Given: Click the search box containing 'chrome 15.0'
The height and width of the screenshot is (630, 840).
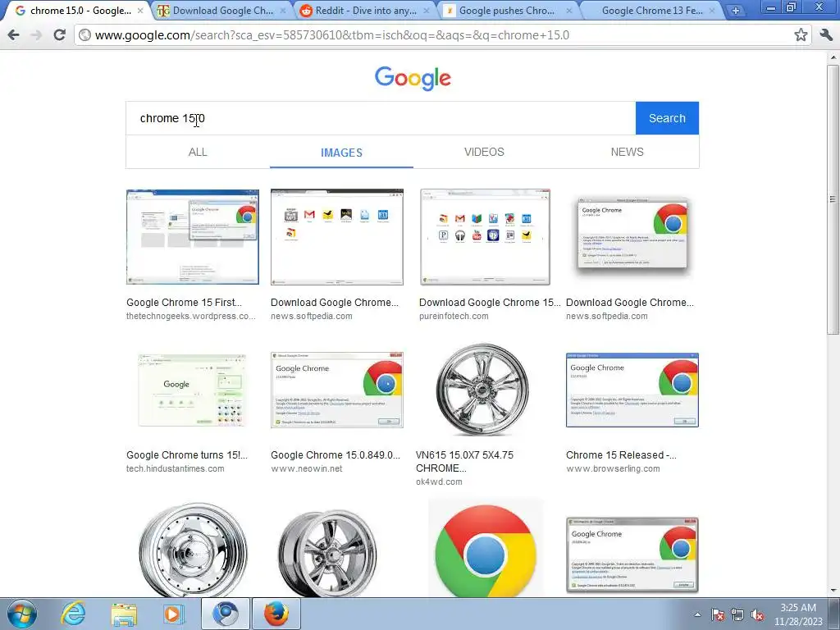Looking at the screenshot, I should (381, 118).
